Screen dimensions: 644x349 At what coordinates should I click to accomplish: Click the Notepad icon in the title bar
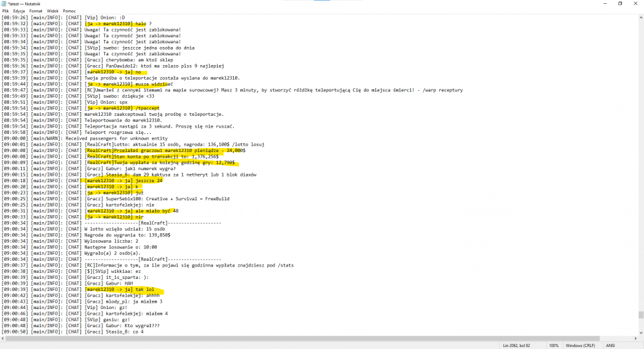[3, 3]
